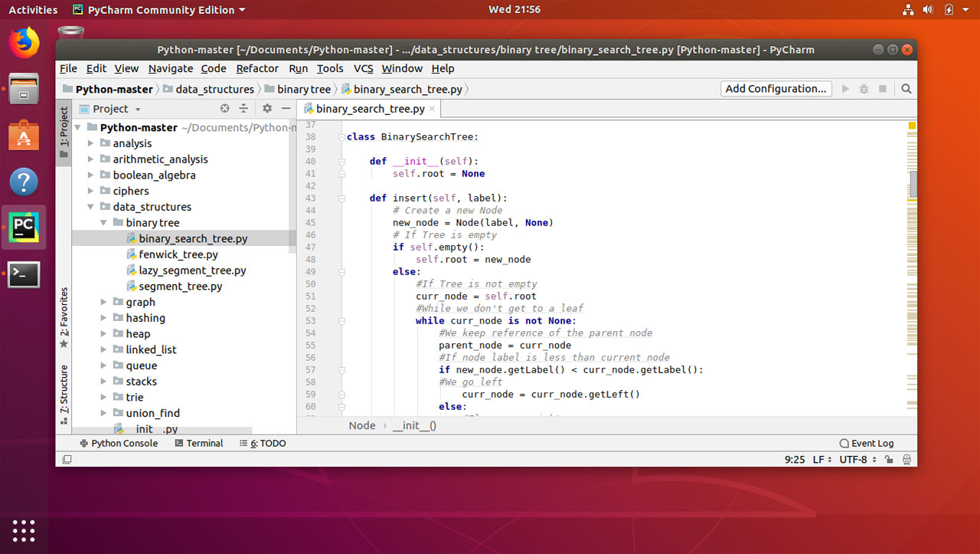Expand the graph folder in Project tree

(103, 302)
